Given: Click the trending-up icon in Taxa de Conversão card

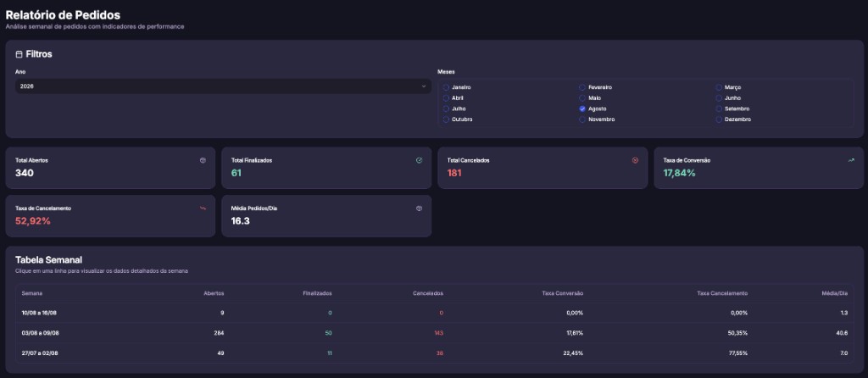Looking at the screenshot, I should click(851, 160).
